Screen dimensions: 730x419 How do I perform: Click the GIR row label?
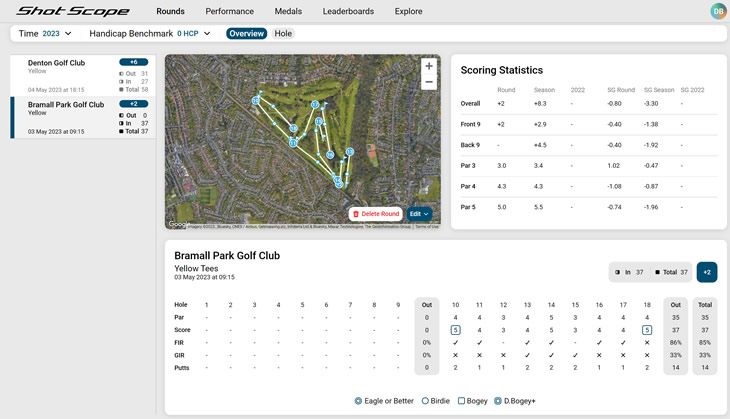point(179,355)
